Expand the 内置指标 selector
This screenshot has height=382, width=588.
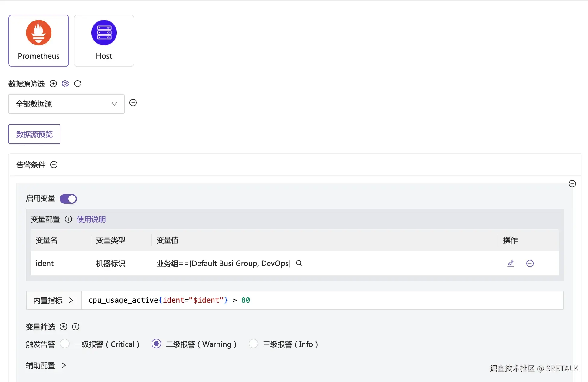(54, 300)
